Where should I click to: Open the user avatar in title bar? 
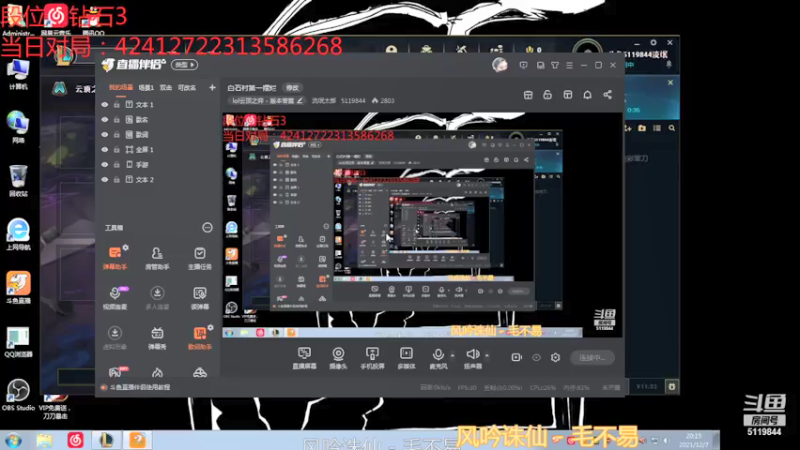point(499,65)
